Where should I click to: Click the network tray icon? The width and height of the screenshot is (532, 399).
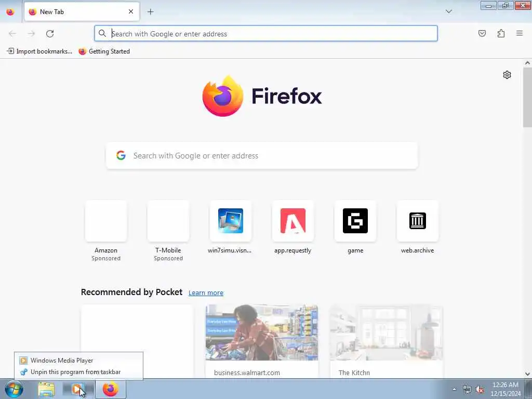click(467, 390)
